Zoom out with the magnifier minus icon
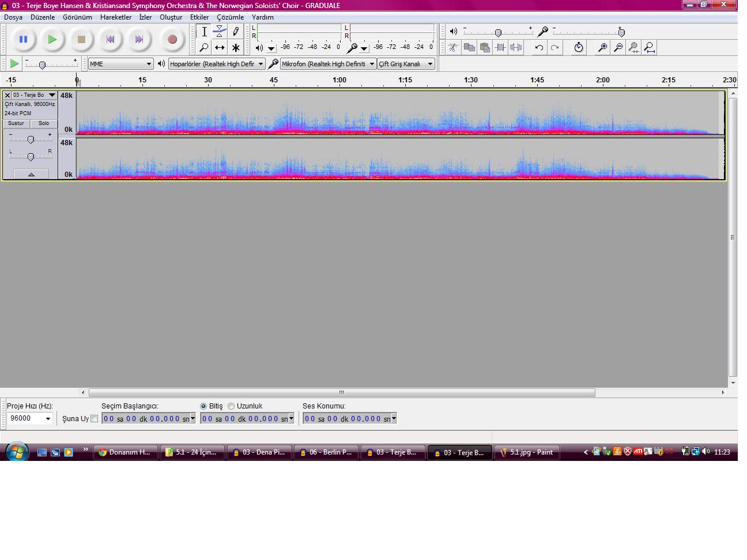 point(618,47)
